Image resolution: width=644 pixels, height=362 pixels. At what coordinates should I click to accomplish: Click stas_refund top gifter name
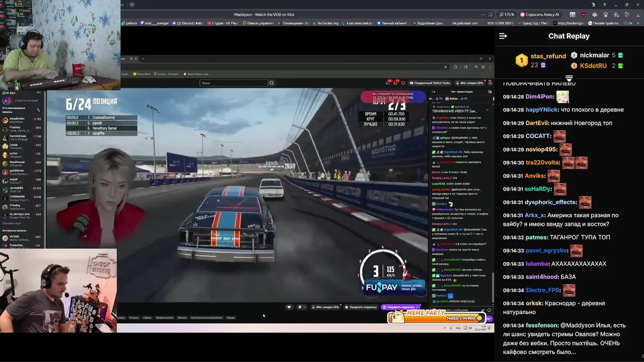tap(548, 56)
